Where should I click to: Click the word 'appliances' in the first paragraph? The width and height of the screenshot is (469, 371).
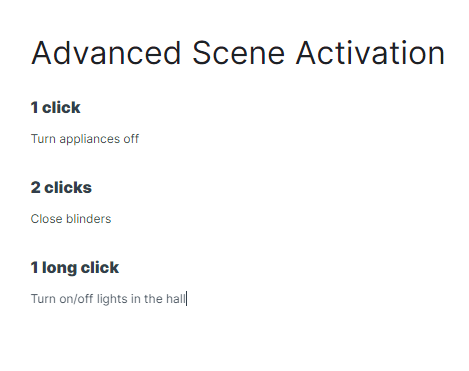(90, 140)
